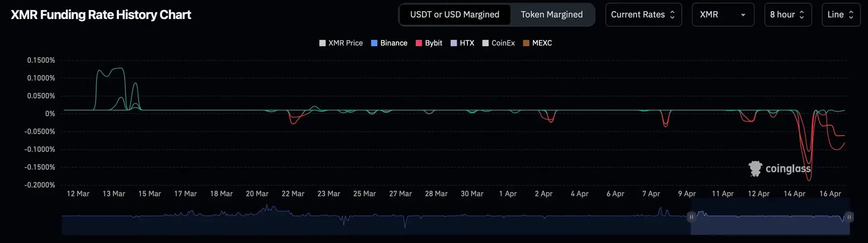Click the up-down arrows beside Line
The width and height of the screenshot is (868, 243).
coord(851,14)
